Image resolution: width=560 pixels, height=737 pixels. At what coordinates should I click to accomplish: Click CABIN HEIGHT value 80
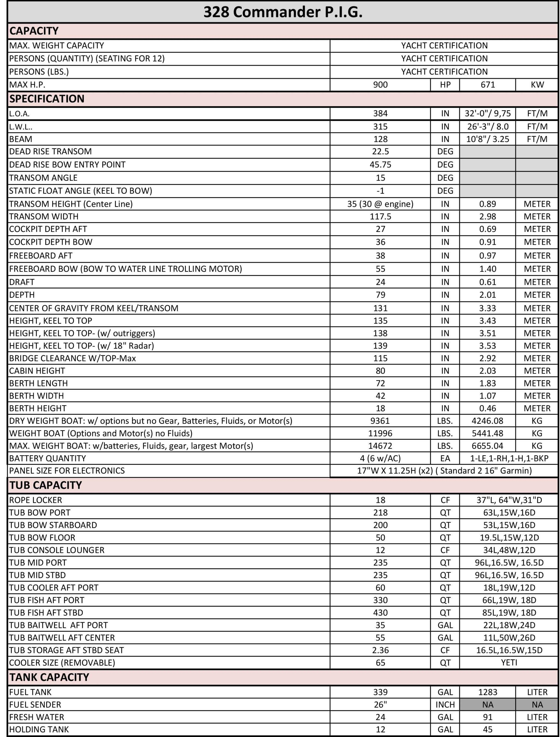click(x=380, y=371)
